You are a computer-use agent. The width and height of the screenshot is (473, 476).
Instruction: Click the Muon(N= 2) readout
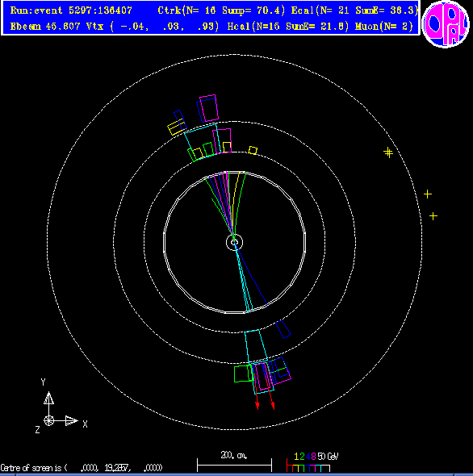pyautogui.click(x=384, y=27)
